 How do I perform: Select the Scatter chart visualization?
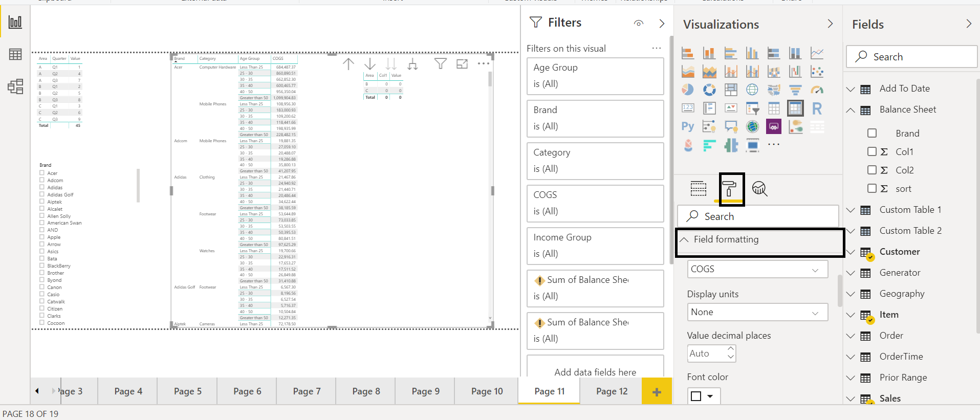pos(817,72)
